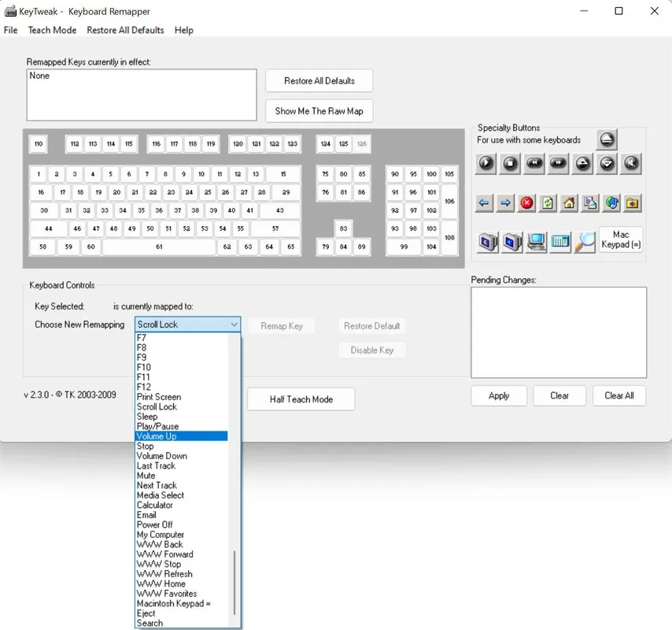Collapse the Choose New Remapping combo box

pyautogui.click(x=234, y=324)
